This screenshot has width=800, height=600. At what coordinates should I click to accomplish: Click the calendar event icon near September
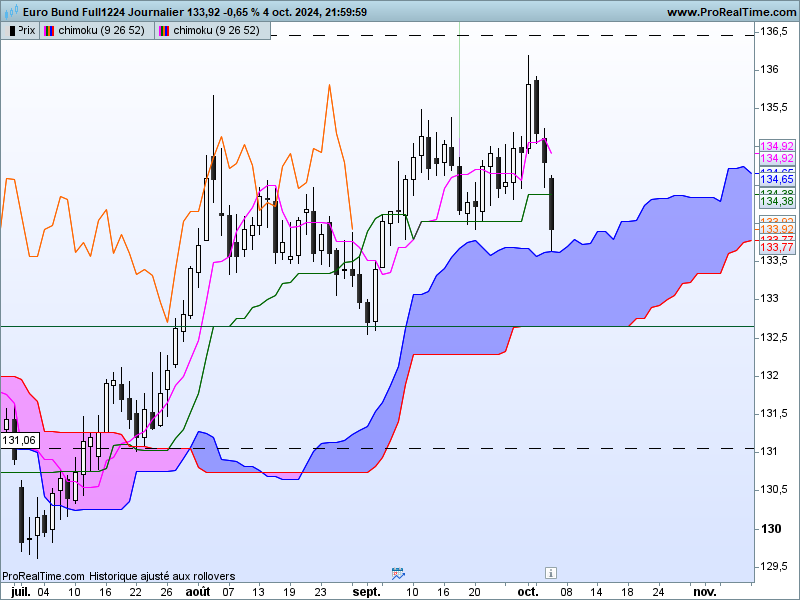click(398, 573)
